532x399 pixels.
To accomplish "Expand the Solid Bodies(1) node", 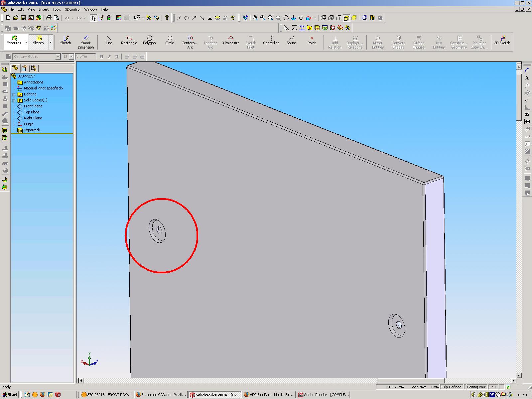I will pos(14,100).
